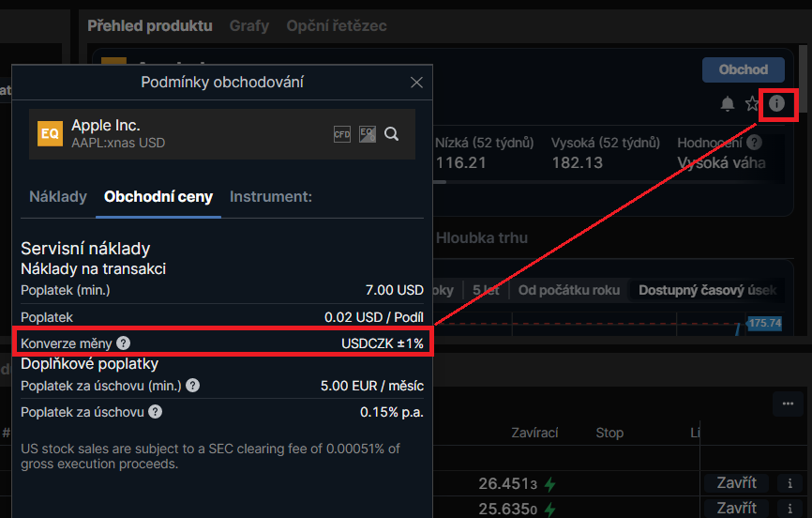Click the EQ instrument badge for Apple Inc.
Image resolution: width=812 pixels, height=518 pixels.
50,134
